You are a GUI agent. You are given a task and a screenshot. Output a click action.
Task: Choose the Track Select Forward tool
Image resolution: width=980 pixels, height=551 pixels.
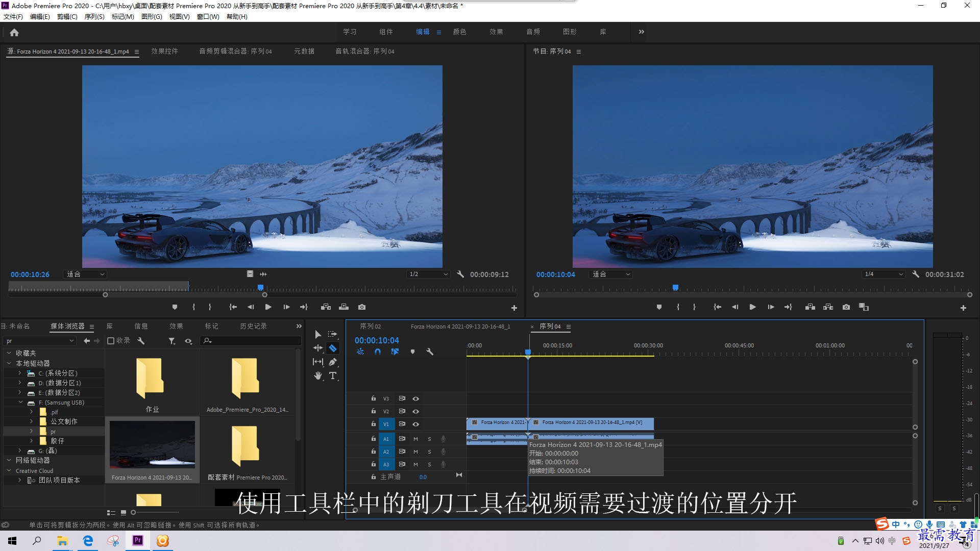click(x=332, y=334)
